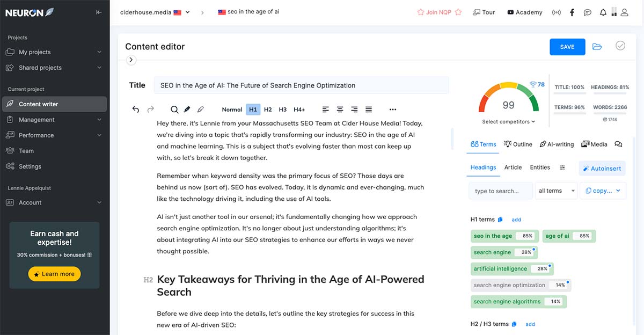Open more formatting options with the ellipsis
Screen dimensions: 644x335
(x=393, y=109)
